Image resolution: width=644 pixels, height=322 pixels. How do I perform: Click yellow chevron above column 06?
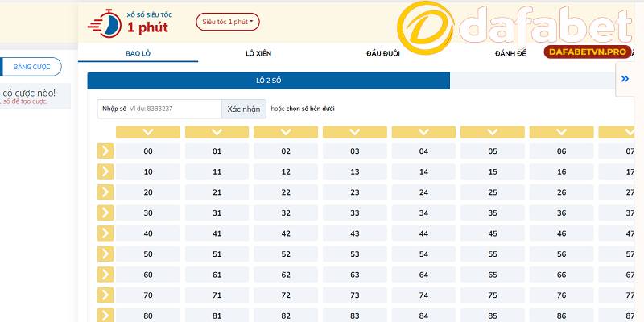click(x=561, y=132)
